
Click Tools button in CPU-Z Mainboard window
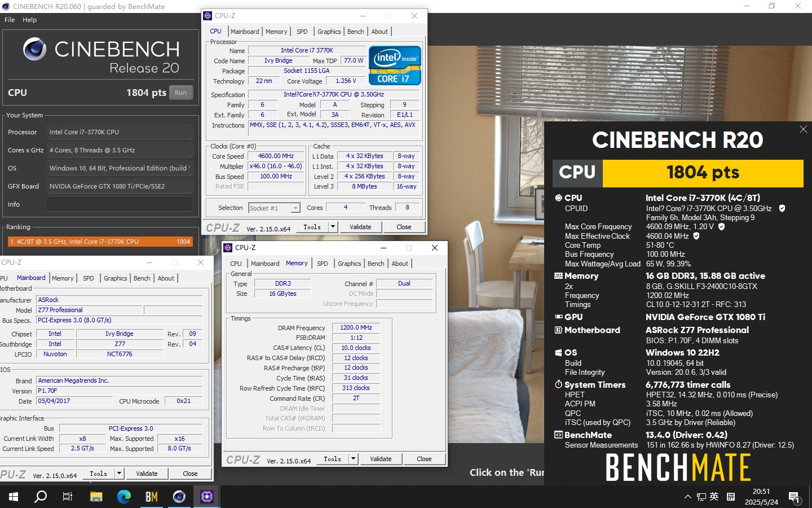[x=98, y=474]
